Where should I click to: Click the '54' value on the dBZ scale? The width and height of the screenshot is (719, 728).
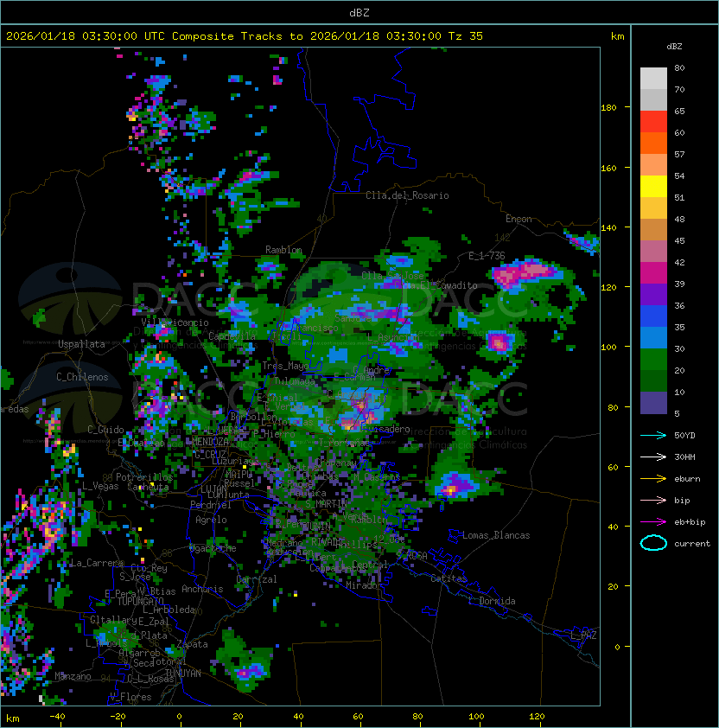point(679,176)
